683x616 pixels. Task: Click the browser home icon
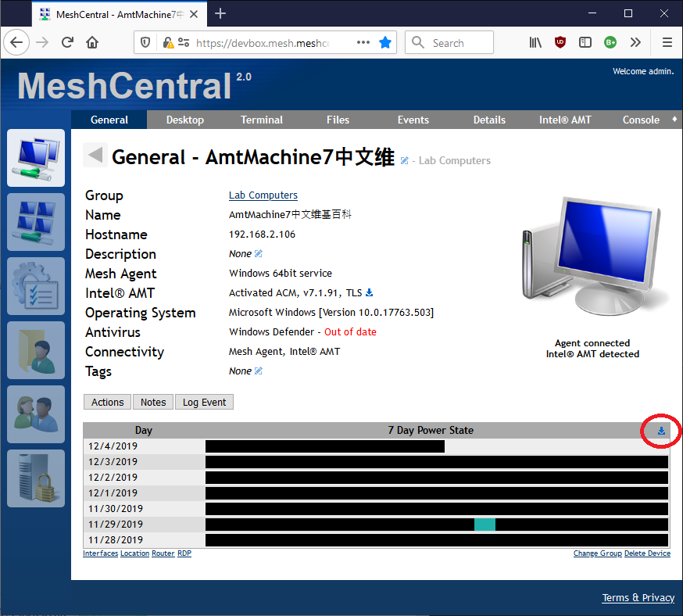pyautogui.click(x=92, y=42)
